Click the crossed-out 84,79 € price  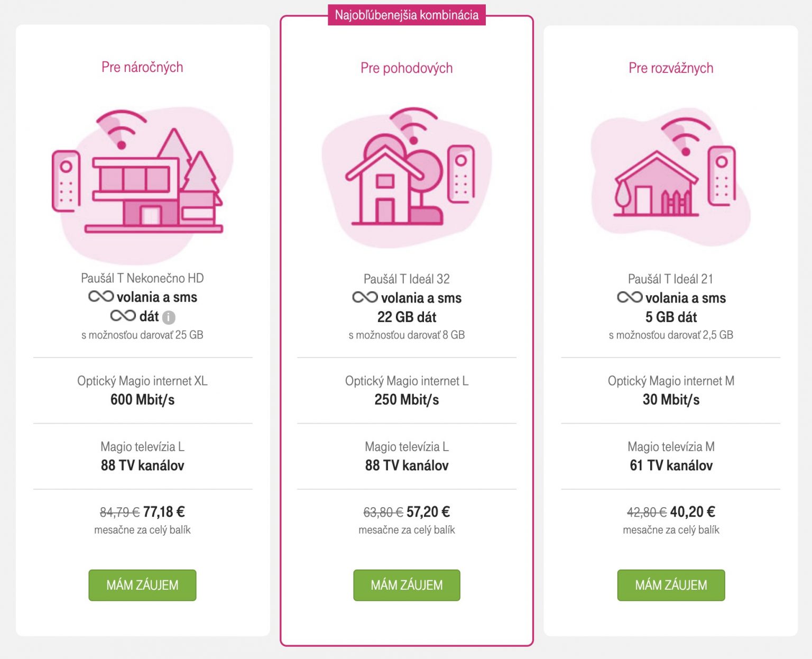[119, 512]
